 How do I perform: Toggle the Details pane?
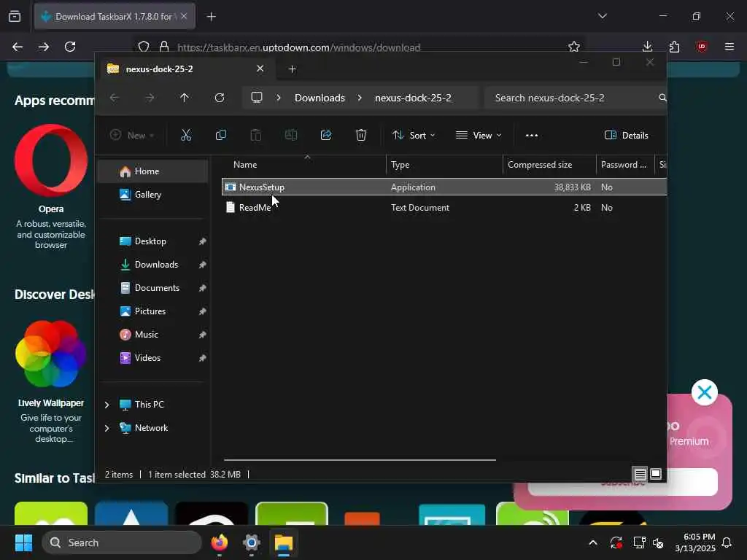626,135
